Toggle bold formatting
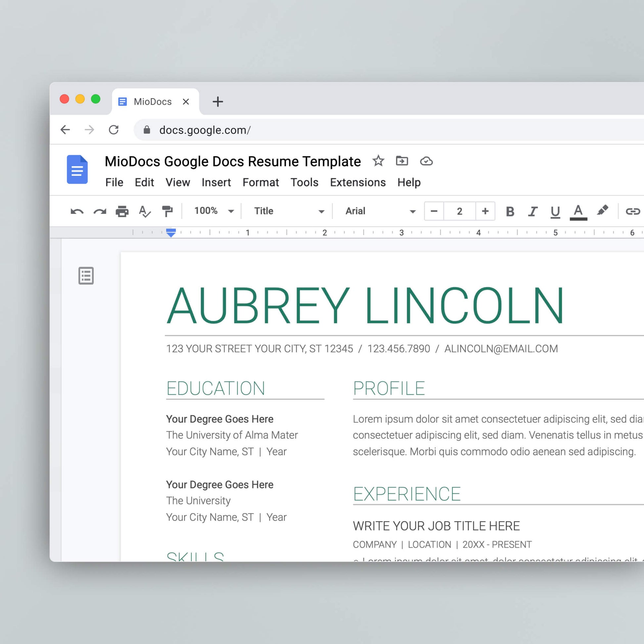This screenshot has height=644, width=644. (509, 211)
